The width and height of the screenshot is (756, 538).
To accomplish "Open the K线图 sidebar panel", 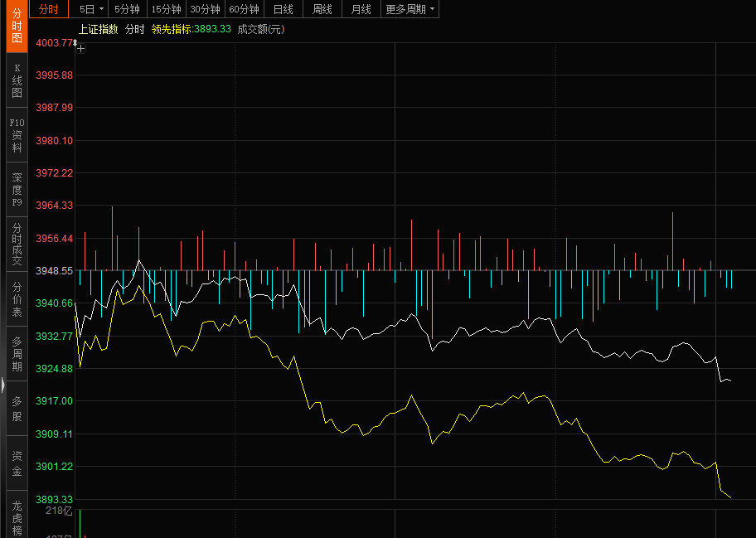I will pyautogui.click(x=17, y=80).
